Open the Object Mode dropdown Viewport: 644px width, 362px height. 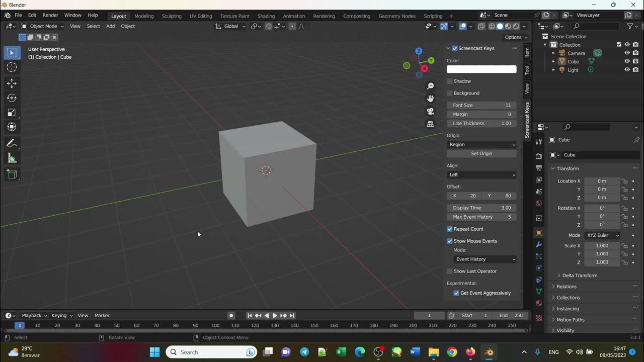pyautogui.click(x=43, y=26)
